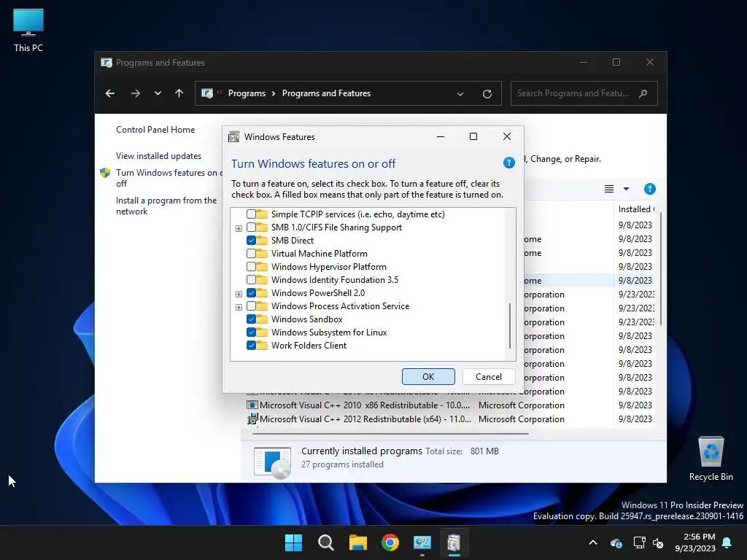This screenshot has width=747, height=560.
Task: Open the view options dropdown arrow
Action: pyautogui.click(x=626, y=189)
